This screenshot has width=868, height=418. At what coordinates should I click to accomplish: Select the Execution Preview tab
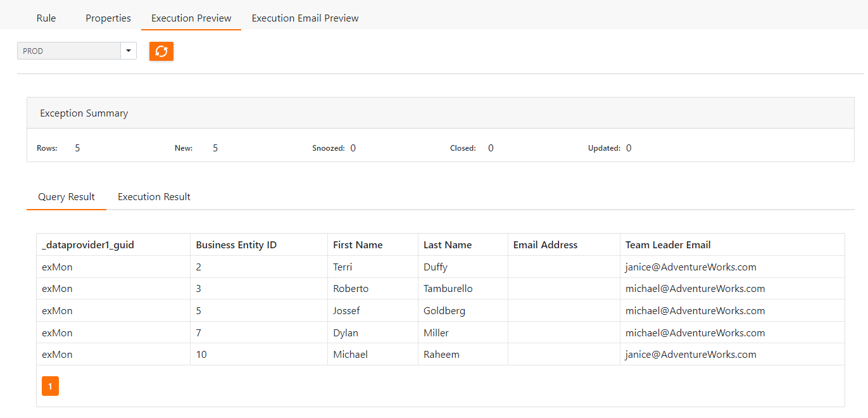tap(191, 18)
